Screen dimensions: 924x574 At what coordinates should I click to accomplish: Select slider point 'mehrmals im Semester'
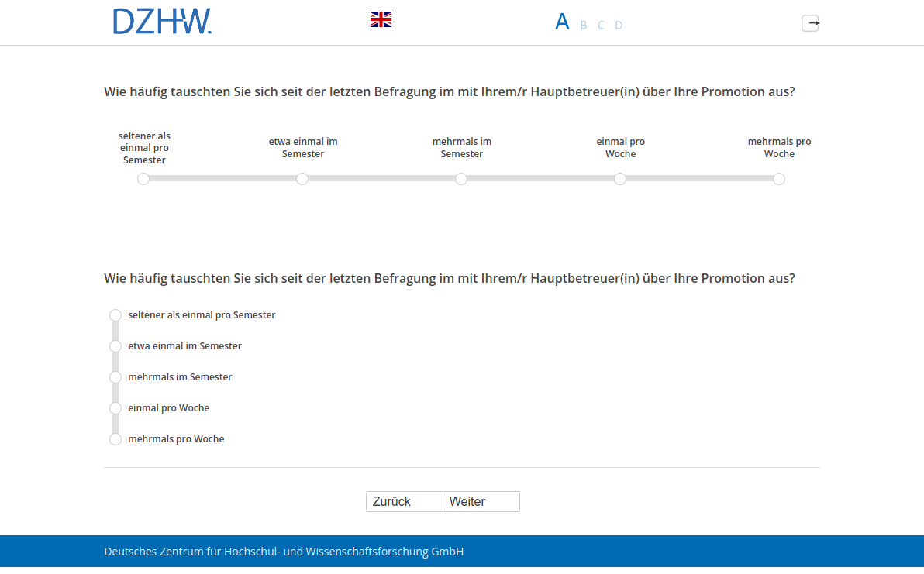tap(461, 179)
